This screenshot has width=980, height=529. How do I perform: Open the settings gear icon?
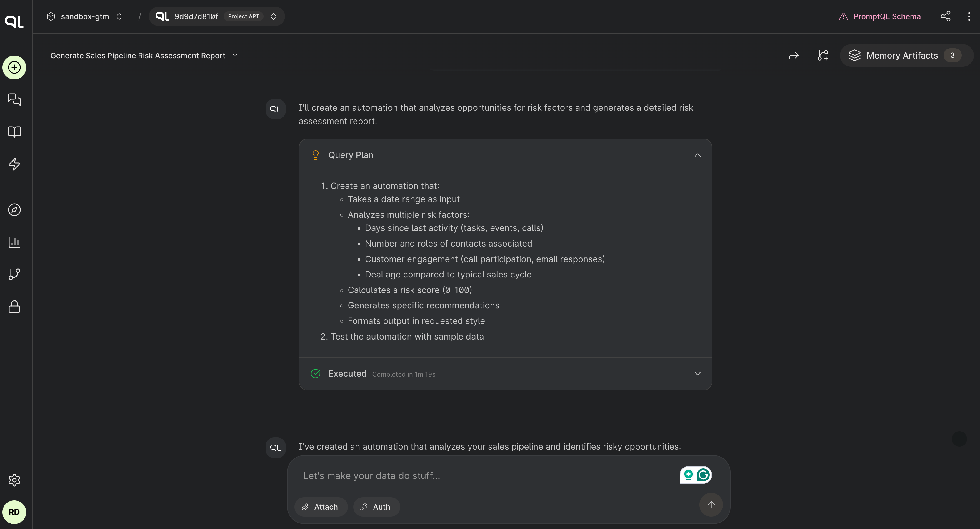(14, 480)
